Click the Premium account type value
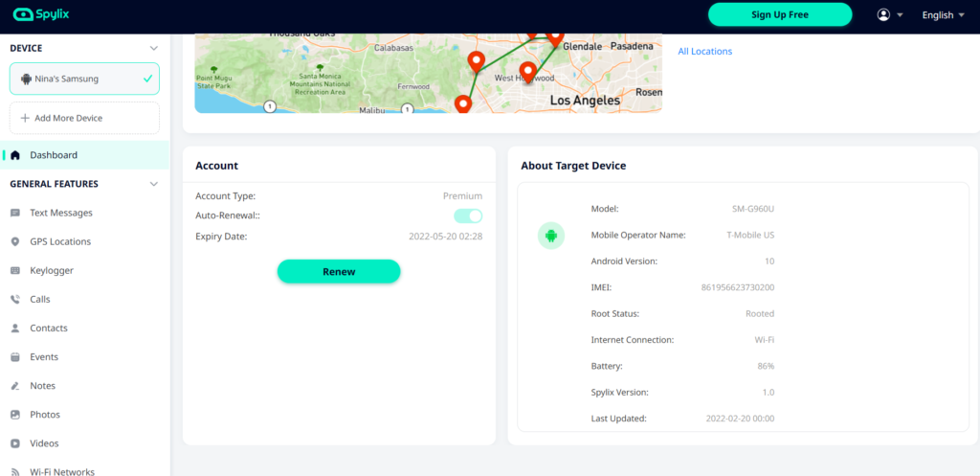980x476 pixels. click(462, 195)
